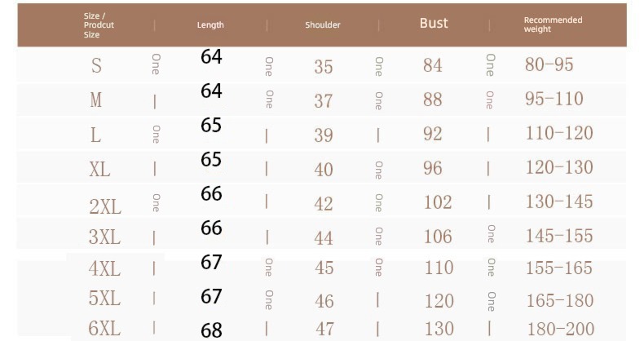Viewport: 644px width, 341px height.
Task: Select the 5XL size label
Action: (104, 298)
